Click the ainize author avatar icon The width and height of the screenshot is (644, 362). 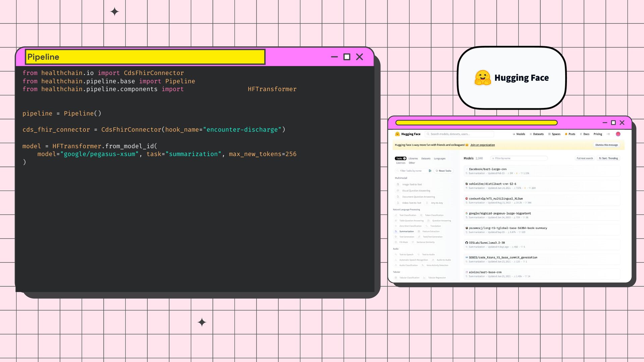[x=467, y=273]
